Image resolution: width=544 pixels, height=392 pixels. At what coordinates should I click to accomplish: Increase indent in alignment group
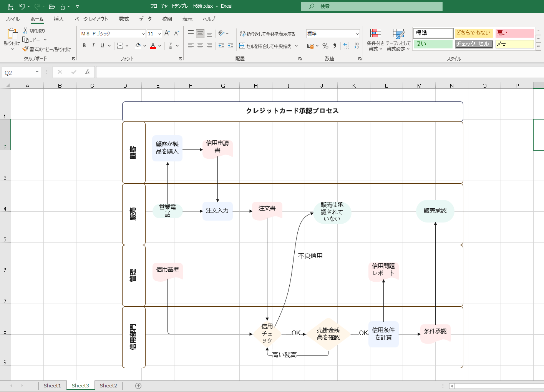tap(231, 46)
